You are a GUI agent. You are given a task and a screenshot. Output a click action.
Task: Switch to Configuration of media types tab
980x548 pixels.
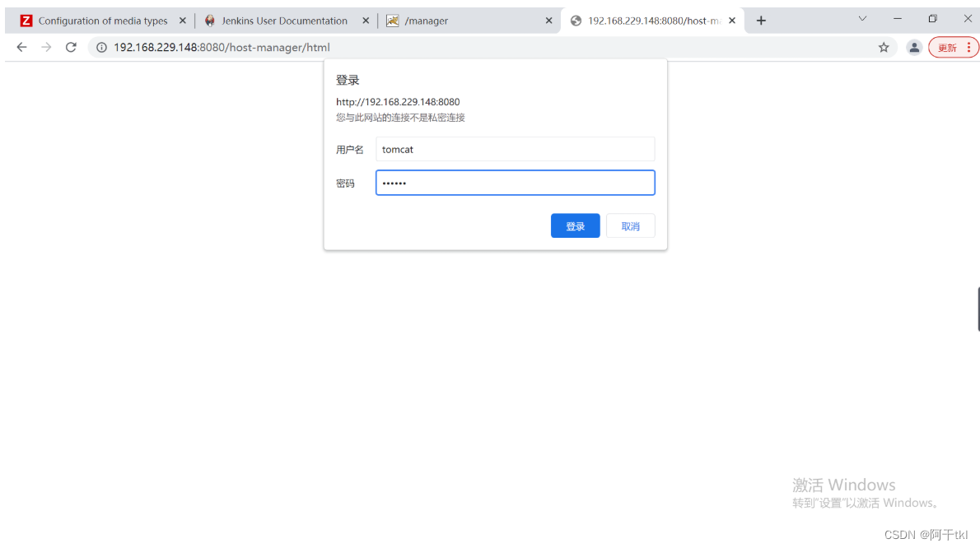102,21
